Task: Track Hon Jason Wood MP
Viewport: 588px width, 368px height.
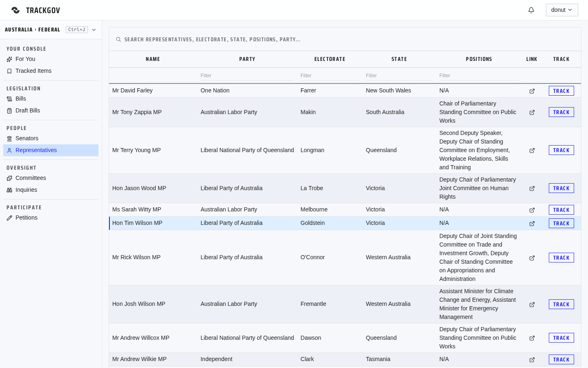Action: click(561, 188)
